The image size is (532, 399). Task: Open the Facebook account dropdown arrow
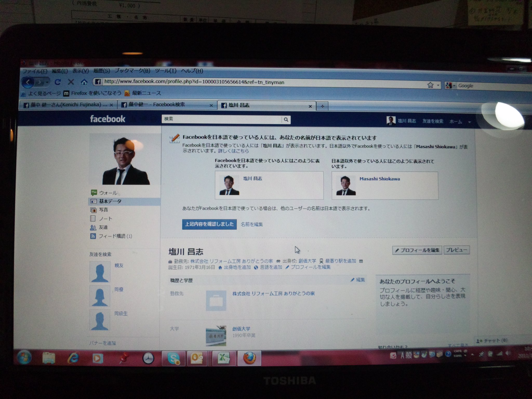[469, 122]
